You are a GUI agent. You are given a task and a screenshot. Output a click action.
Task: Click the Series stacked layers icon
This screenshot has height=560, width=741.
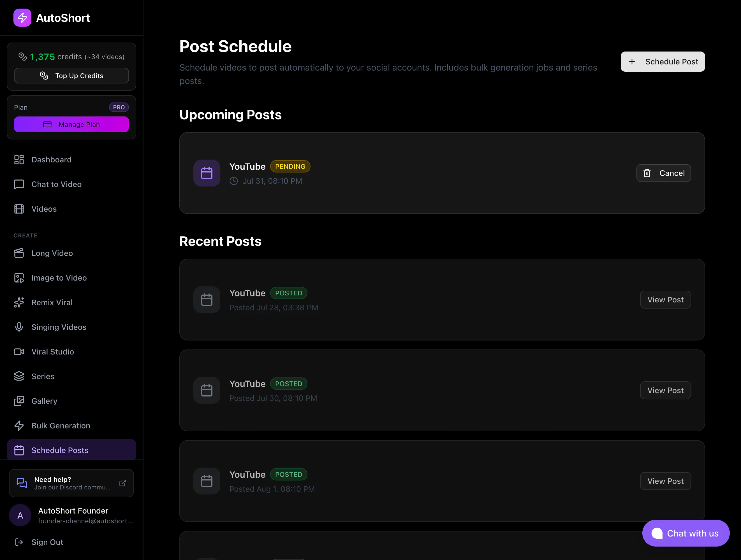pyautogui.click(x=19, y=376)
